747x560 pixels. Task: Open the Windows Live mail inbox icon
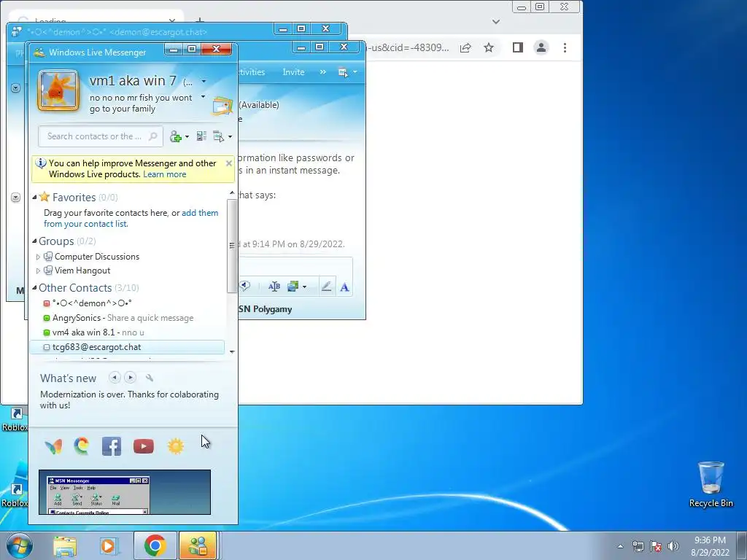coord(222,106)
